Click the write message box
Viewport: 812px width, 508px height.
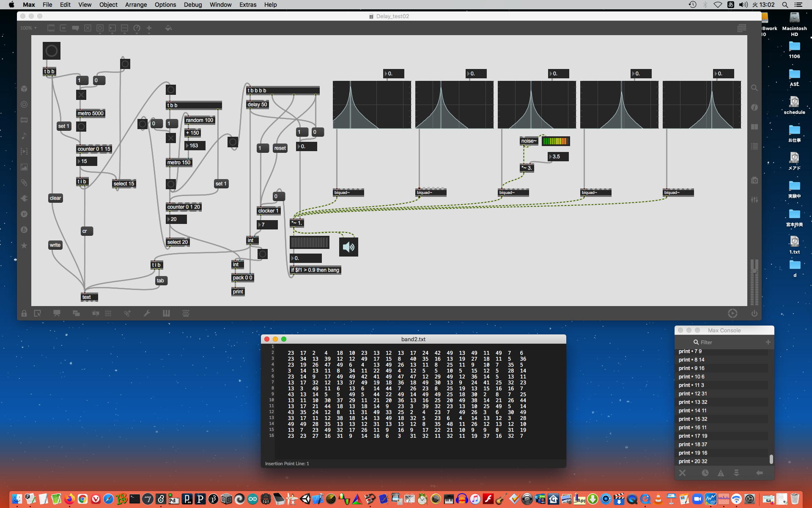pyautogui.click(x=55, y=245)
